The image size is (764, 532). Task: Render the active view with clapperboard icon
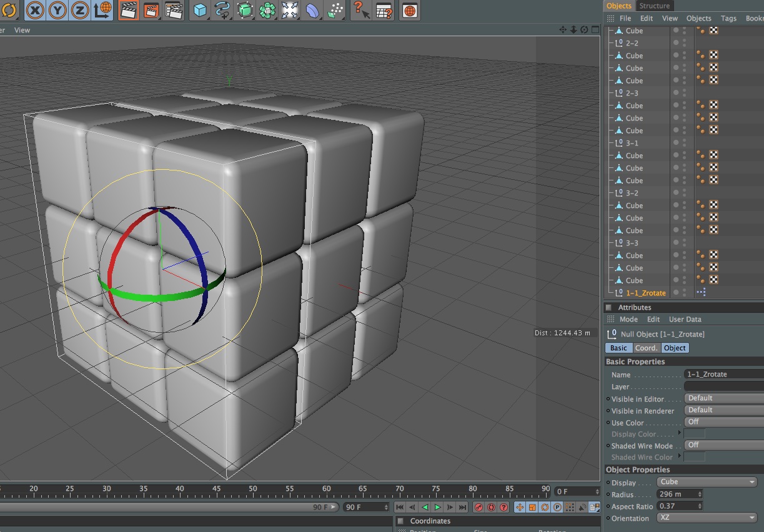129,10
